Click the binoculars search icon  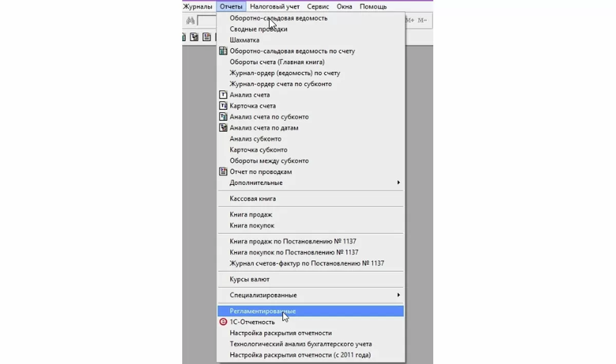click(190, 21)
